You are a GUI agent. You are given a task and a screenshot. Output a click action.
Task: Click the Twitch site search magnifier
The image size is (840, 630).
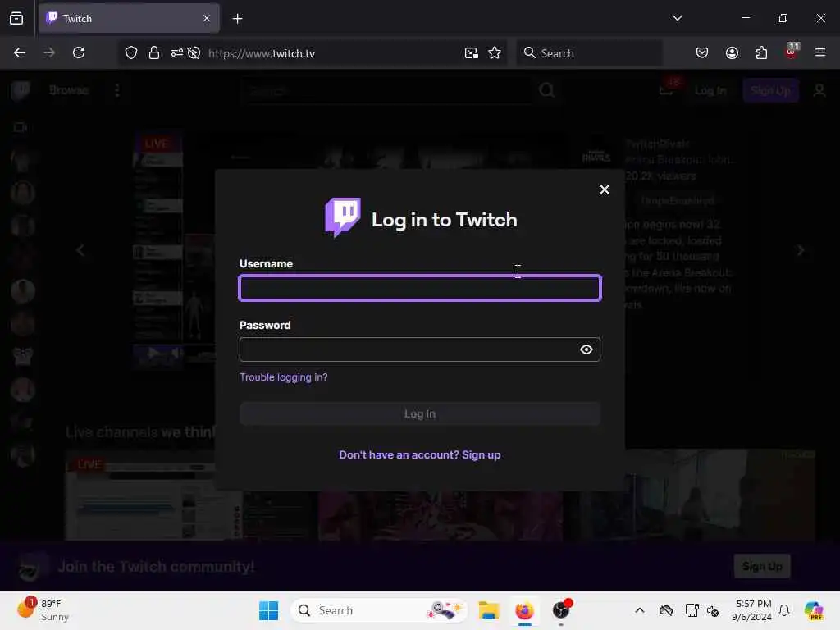[x=547, y=90]
